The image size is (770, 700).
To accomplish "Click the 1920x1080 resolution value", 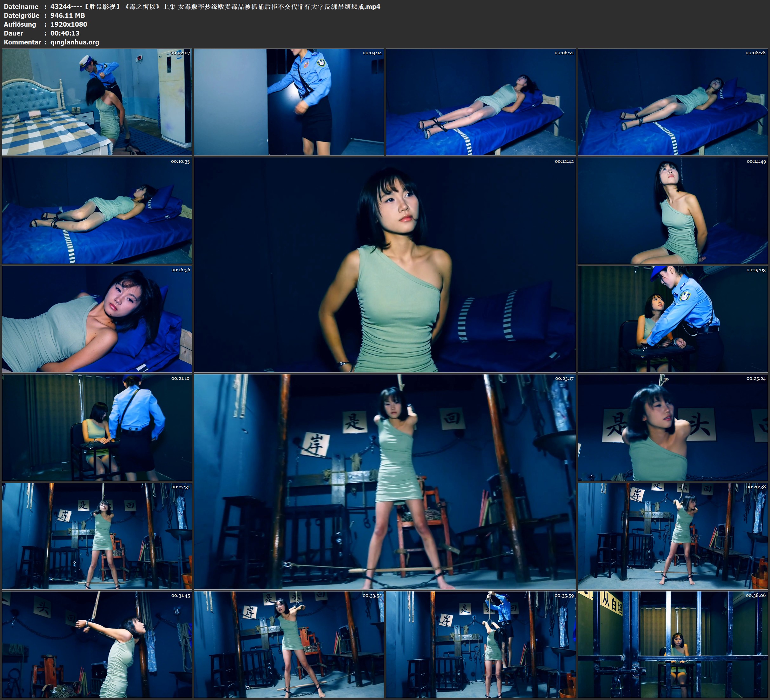I will [x=69, y=24].
